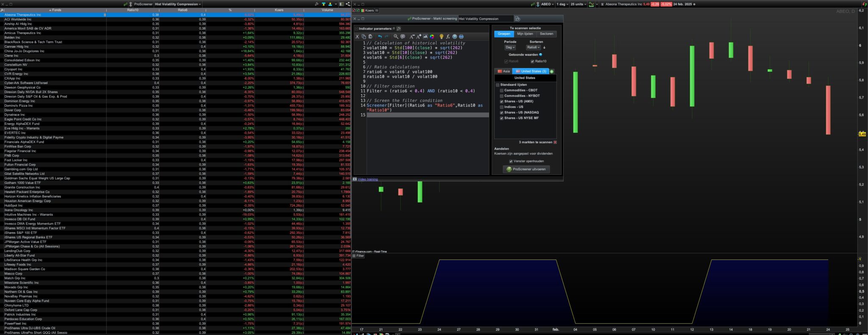
Task: Open the wrench settings in the screener list toolbar
Action: point(317,4)
